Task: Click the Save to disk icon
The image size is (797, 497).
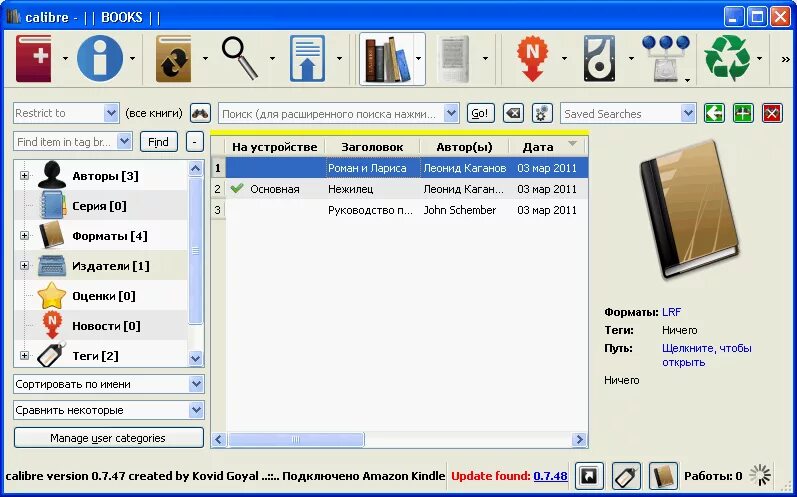Action: 599,58
